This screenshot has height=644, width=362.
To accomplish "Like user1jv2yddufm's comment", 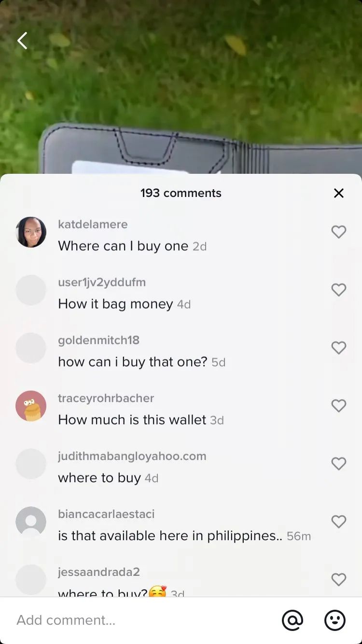I will point(339,290).
